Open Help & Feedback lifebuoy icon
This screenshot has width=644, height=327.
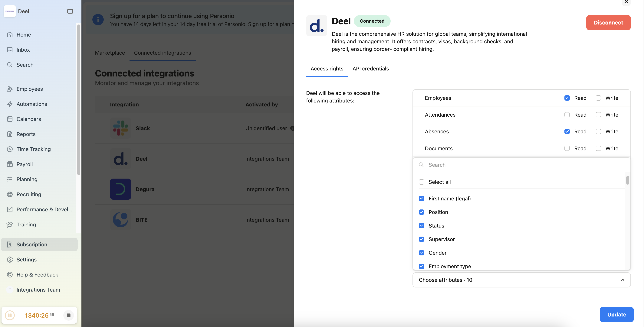point(10,274)
